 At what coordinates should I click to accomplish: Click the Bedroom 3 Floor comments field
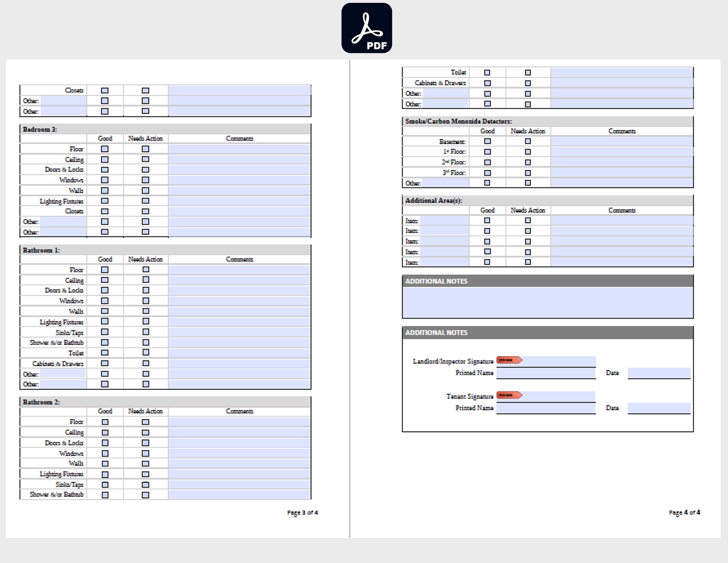[x=239, y=149]
